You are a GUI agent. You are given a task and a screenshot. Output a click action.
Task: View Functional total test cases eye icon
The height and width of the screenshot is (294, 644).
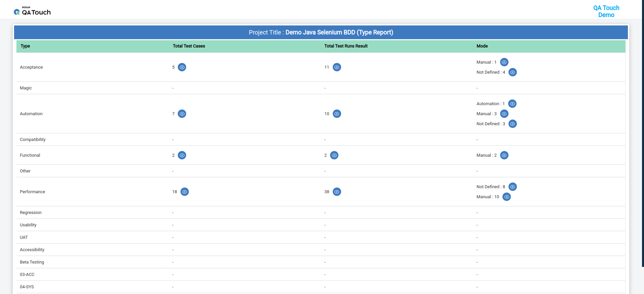[182, 155]
